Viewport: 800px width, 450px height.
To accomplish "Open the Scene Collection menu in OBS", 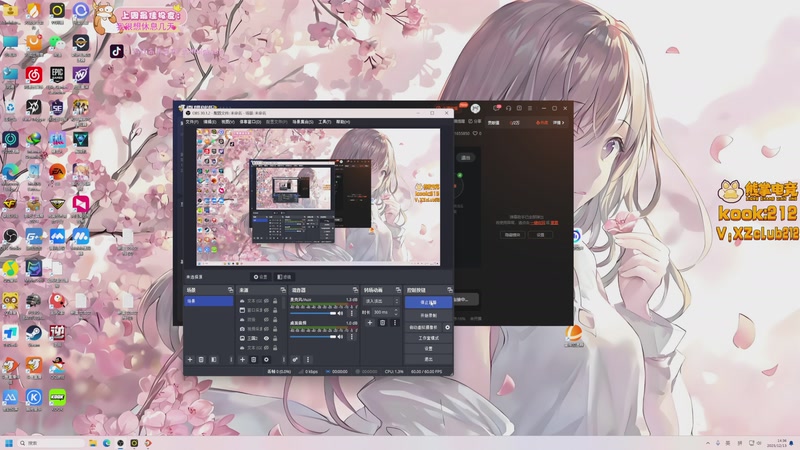I will [x=303, y=122].
